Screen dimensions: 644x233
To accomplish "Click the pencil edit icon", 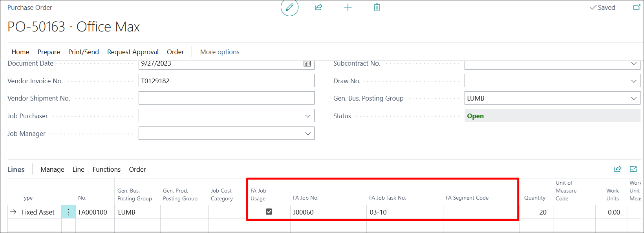I will (x=289, y=7).
